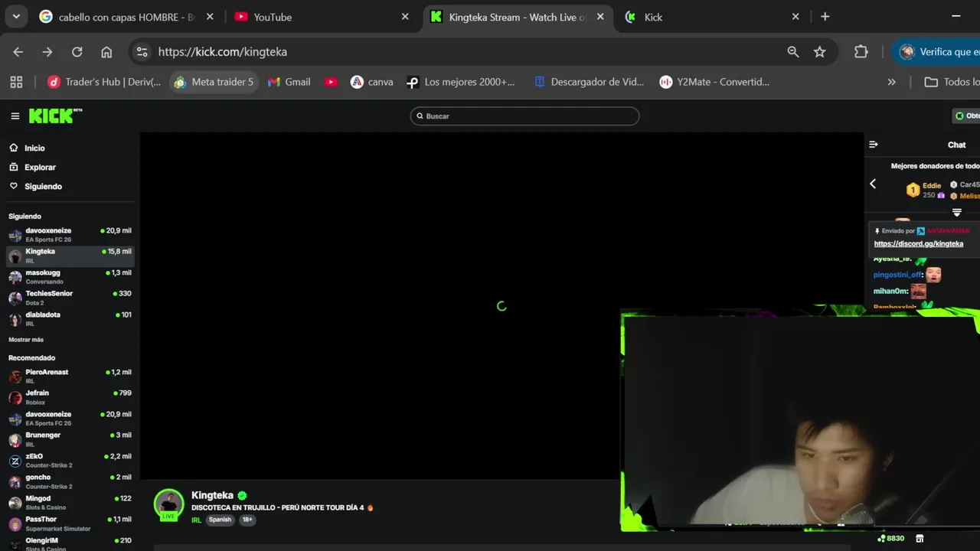Click the IRL category link under the stream title
The image size is (980, 551).
click(x=197, y=520)
